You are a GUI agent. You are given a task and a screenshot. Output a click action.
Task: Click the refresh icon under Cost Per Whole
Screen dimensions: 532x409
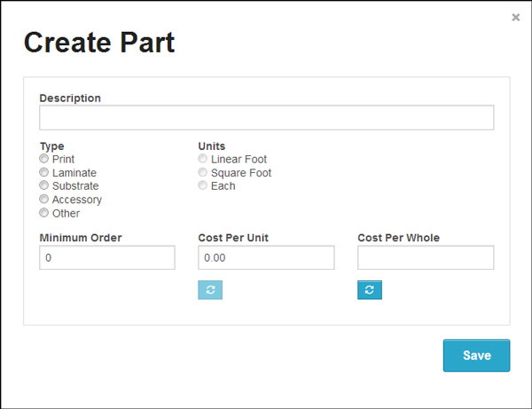(x=370, y=290)
